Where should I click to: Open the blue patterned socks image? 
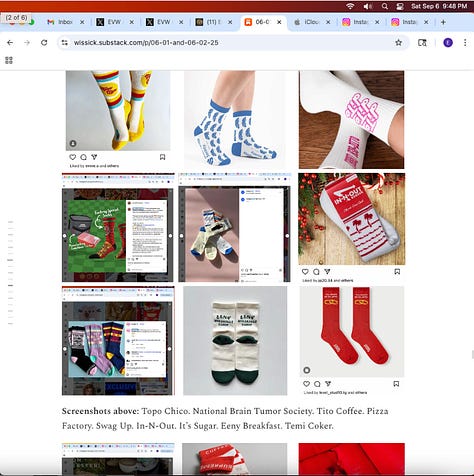click(x=235, y=119)
